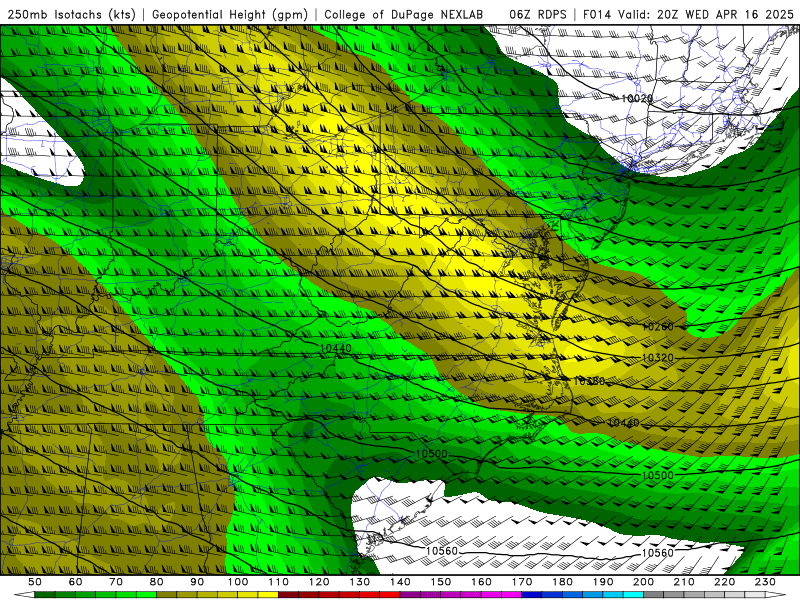800x600 pixels.
Task: Click the color bar label '120'
Action: [319, 582]
